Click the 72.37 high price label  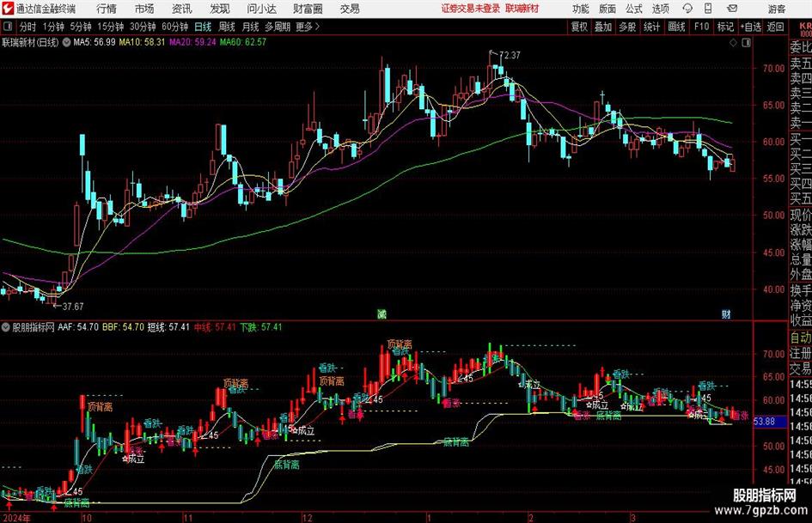coord(510,55)
